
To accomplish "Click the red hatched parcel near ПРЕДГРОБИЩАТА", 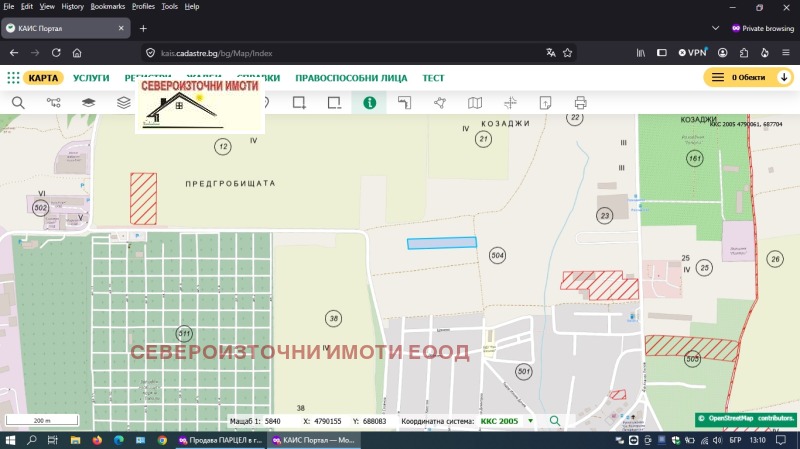I will [x=143, y=199].
